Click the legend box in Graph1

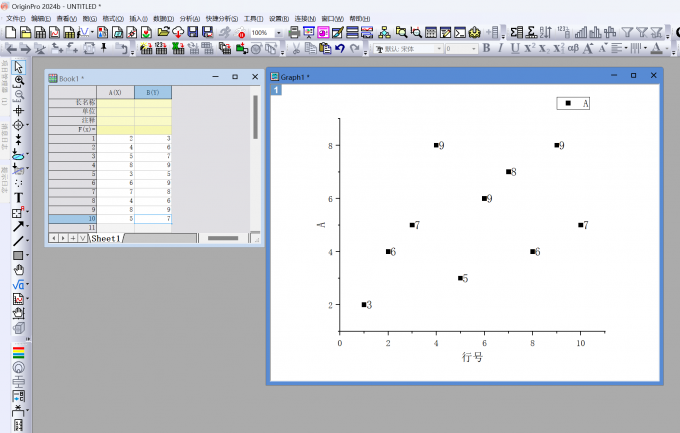click(573, 103)
